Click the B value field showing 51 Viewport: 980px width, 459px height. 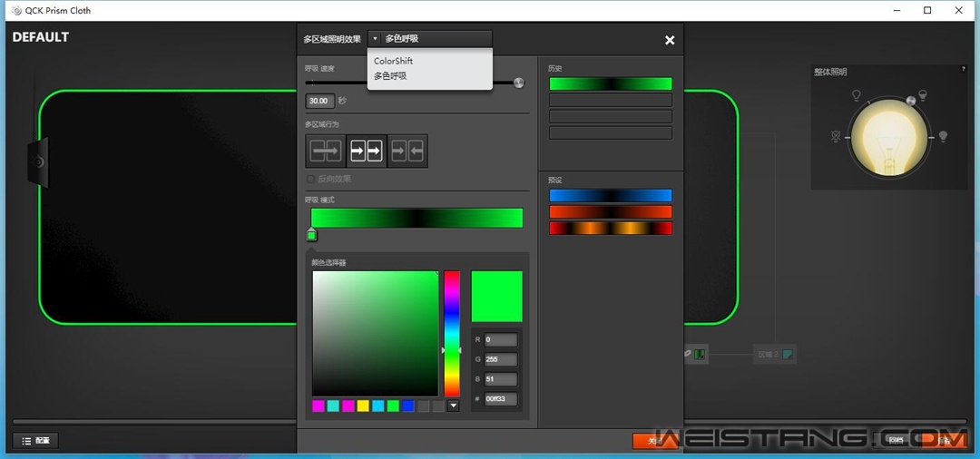click(501, 379)
